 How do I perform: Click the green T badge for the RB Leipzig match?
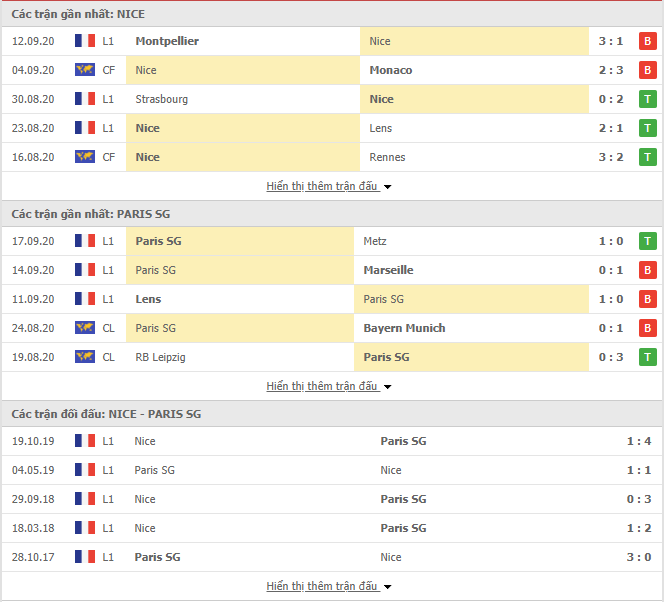[x=647, y=357]
